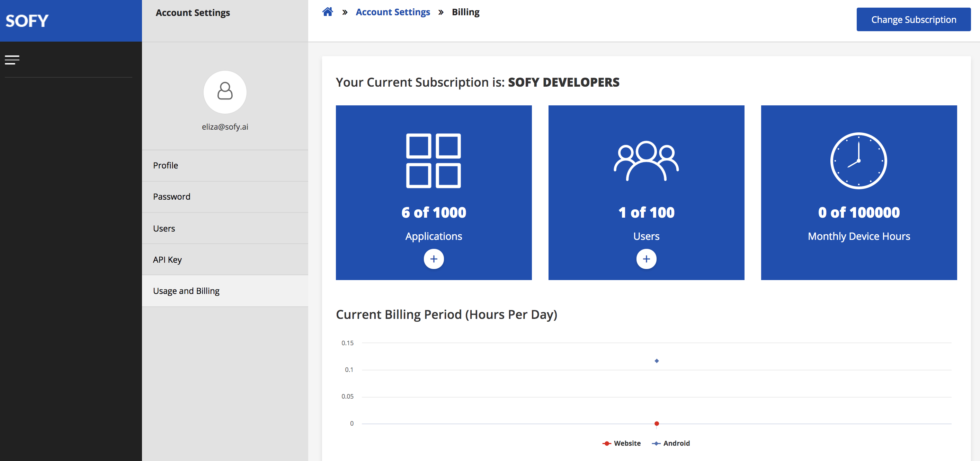Open the Password settings section
Viewport: 980px width, 461px height.
[225, 197]
